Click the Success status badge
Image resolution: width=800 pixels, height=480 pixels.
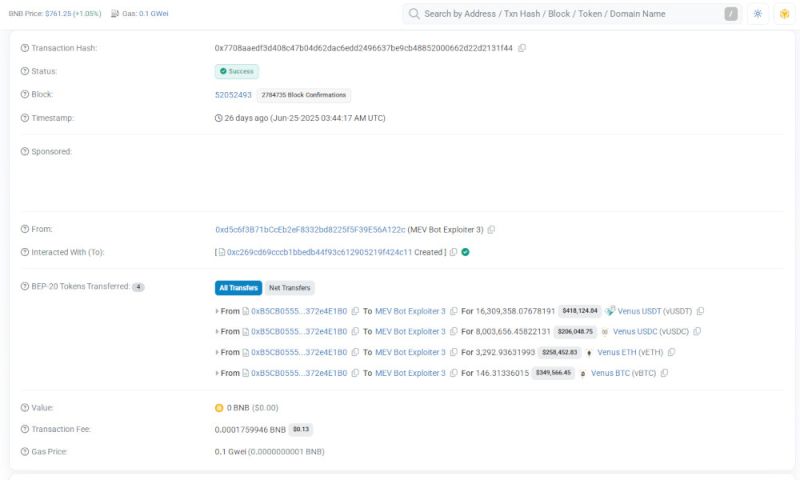237,71
